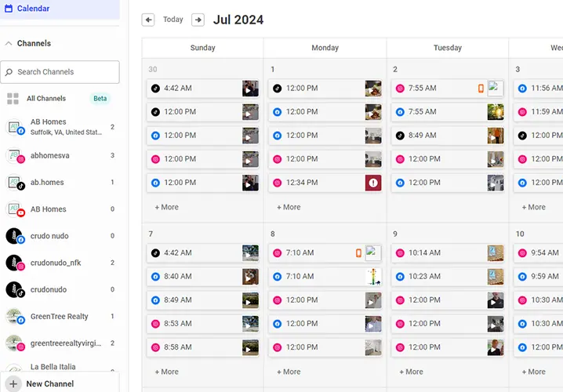
Task: Click the Monday column header
Action: [x=325, y=48]
